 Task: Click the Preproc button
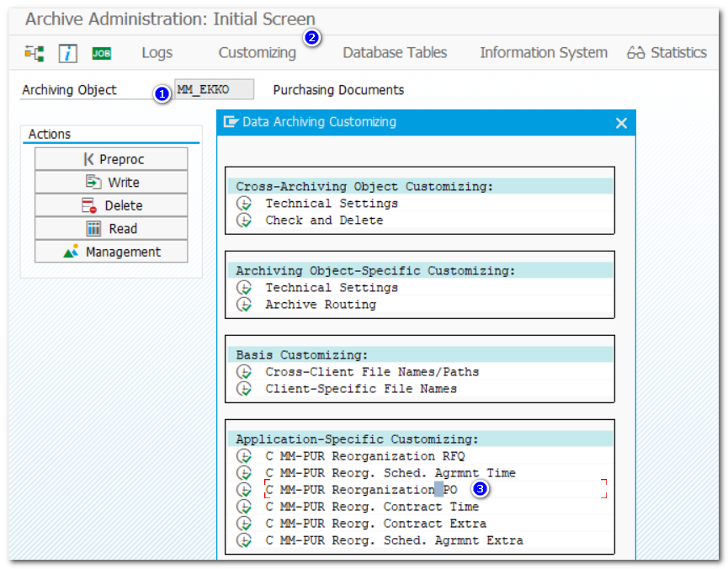[x=110, y=158]
